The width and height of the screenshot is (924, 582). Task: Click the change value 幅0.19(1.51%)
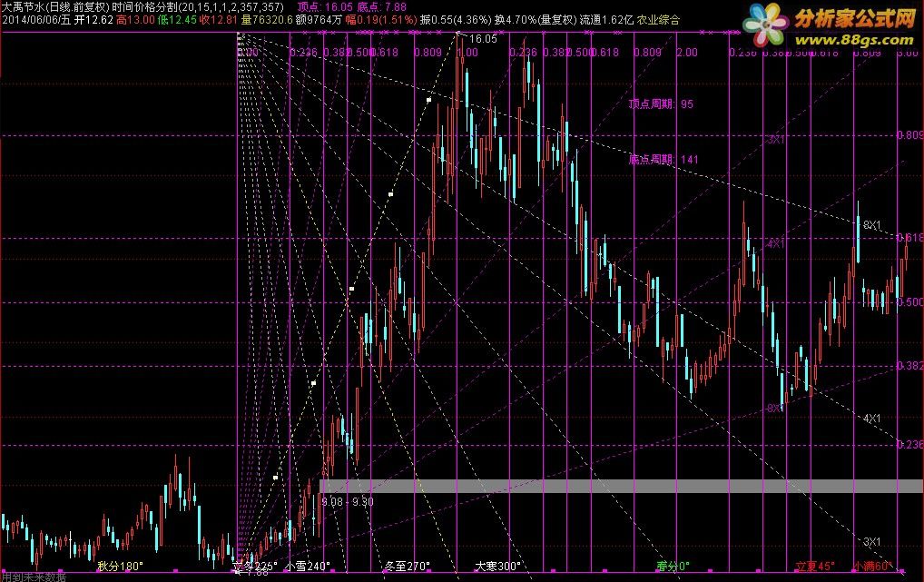click(381, 20)
